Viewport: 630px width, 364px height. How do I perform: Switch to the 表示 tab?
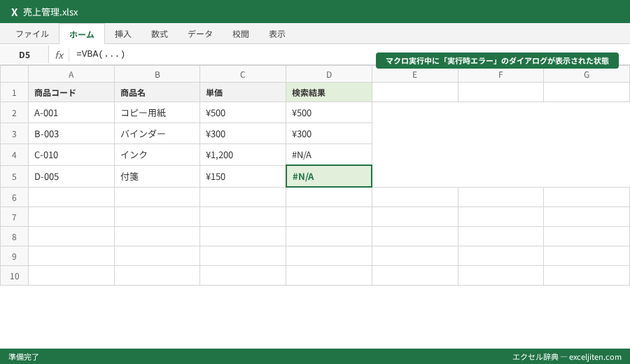[x=277, y=34]
